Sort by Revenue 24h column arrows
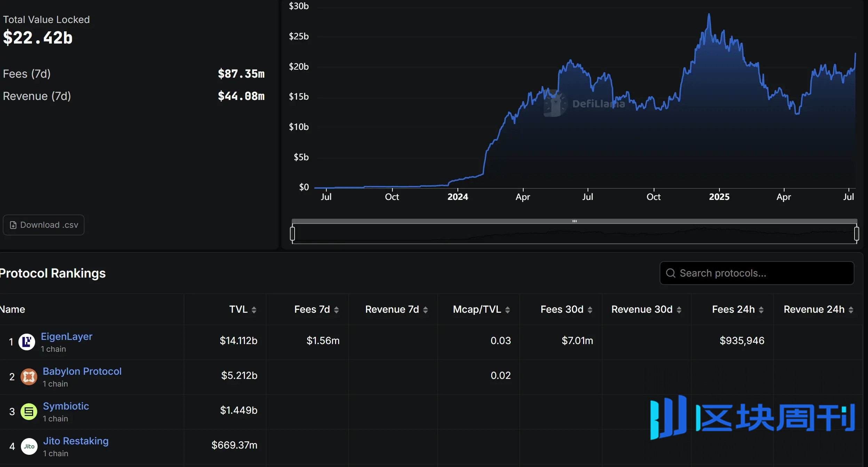The image size is (868, 467). tap(851, 310)
